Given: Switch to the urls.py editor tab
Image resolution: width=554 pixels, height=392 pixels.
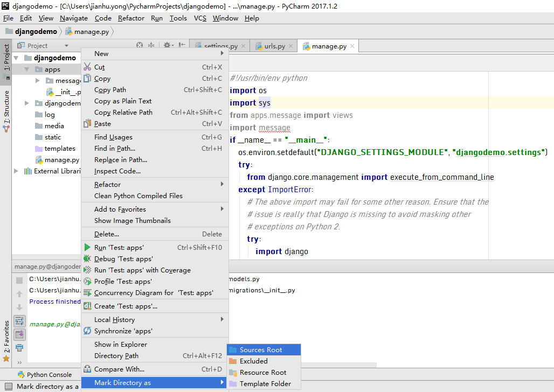Looking at the screenshot, I should (x=274, y=46).
